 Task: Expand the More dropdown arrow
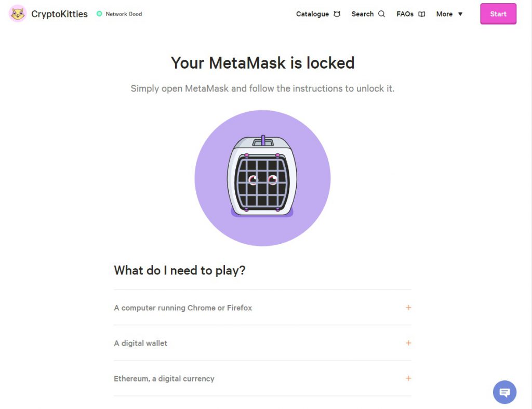(x=460, y=14)
